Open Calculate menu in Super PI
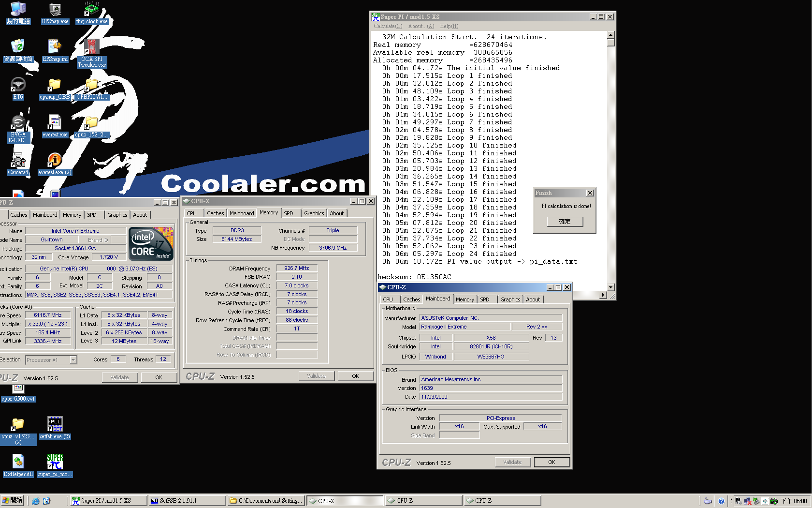The height and width of the screenshot is (508, 812). [388, 26]
